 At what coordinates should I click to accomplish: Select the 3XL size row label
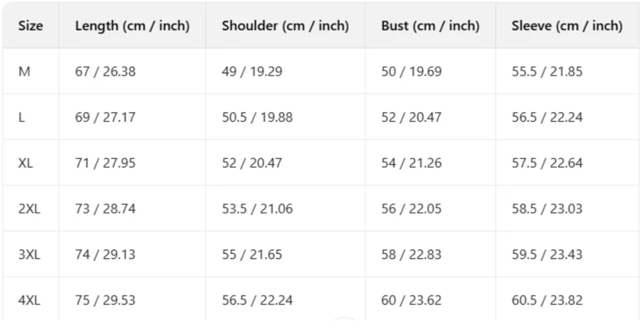(x=29, y=254)
